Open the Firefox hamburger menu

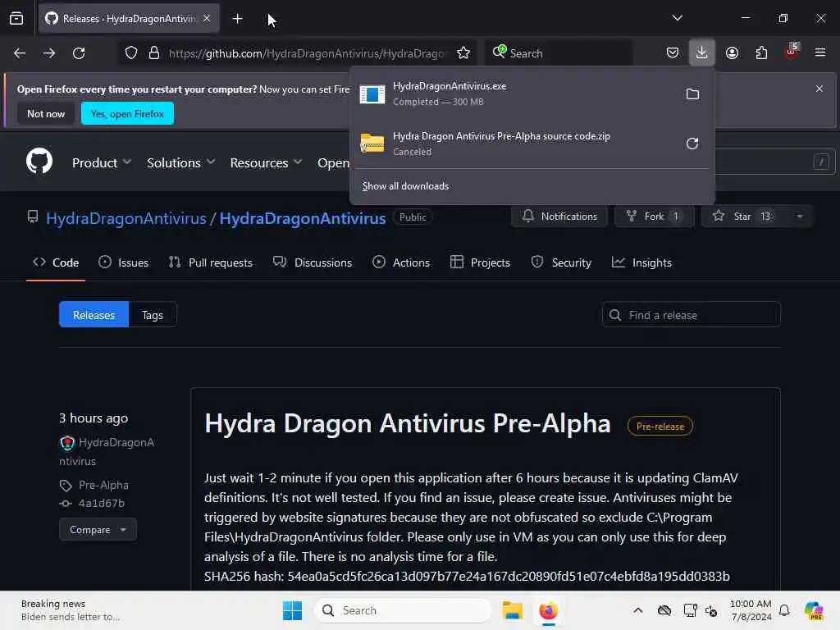tap(820, 52)
